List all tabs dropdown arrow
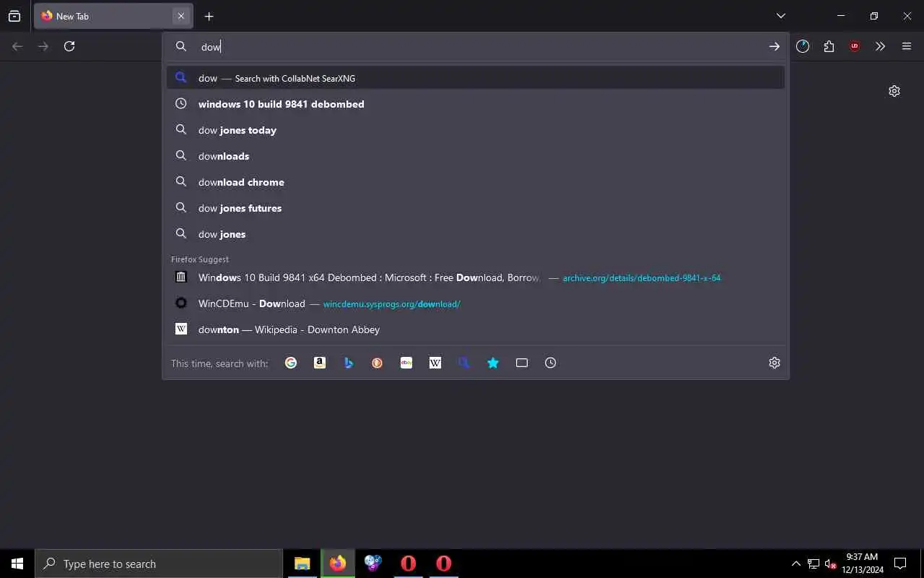This screenshot has width=924, height=578. [x=781, y=16]
